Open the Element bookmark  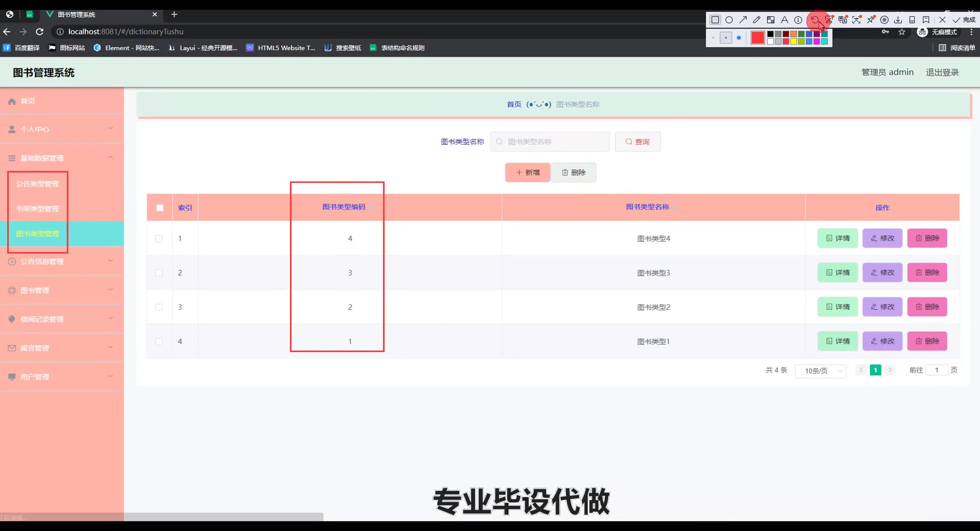(x=127, y=48)
